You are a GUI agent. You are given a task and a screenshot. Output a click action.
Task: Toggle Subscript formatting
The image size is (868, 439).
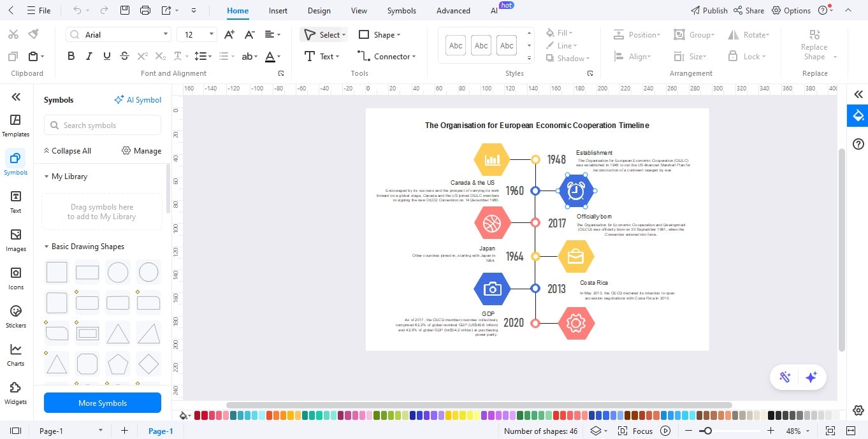(x=161, y=56)
